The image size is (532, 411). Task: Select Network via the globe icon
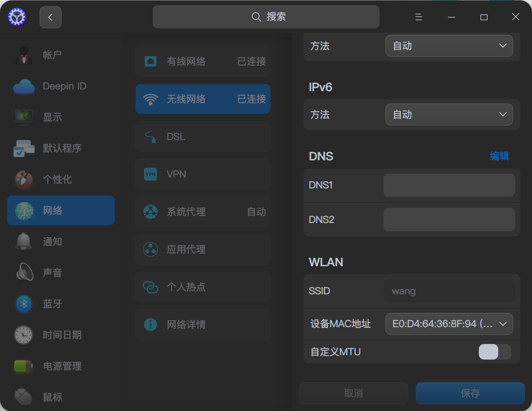(24, 210)
